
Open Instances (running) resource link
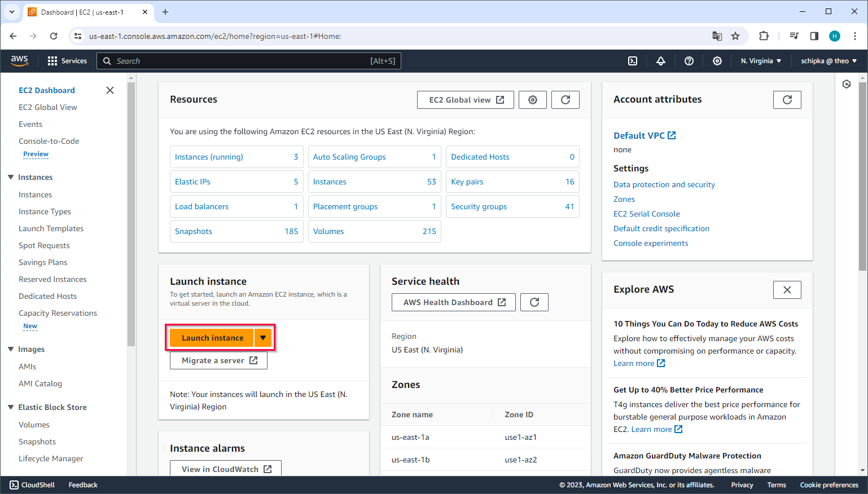[x=209, y=157]
